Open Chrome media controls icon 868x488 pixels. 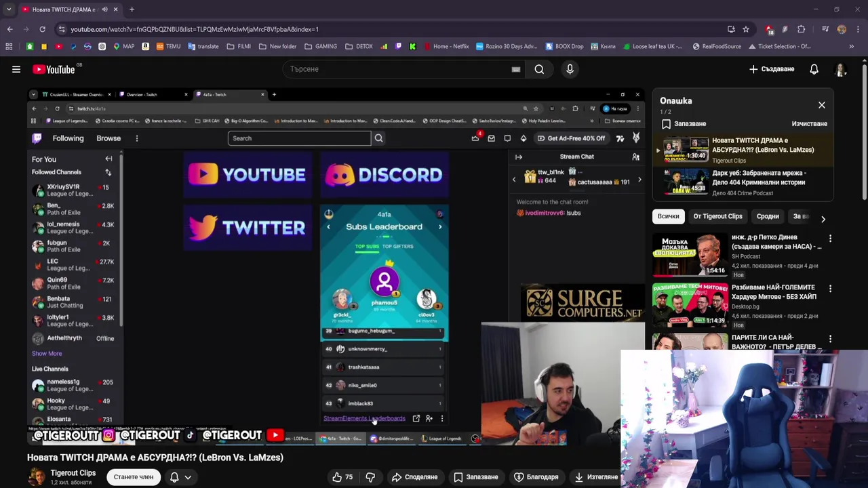[825, 29]
